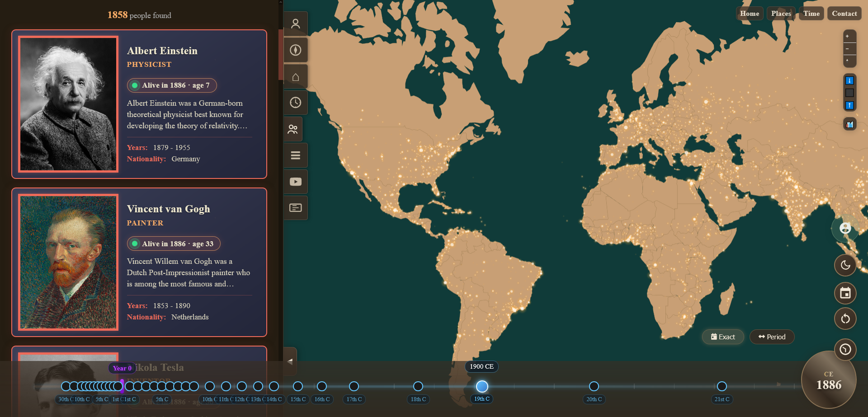
Task: Click Vincent van Gogh's self-portrait thumbnail
Action: coord(68,262)
